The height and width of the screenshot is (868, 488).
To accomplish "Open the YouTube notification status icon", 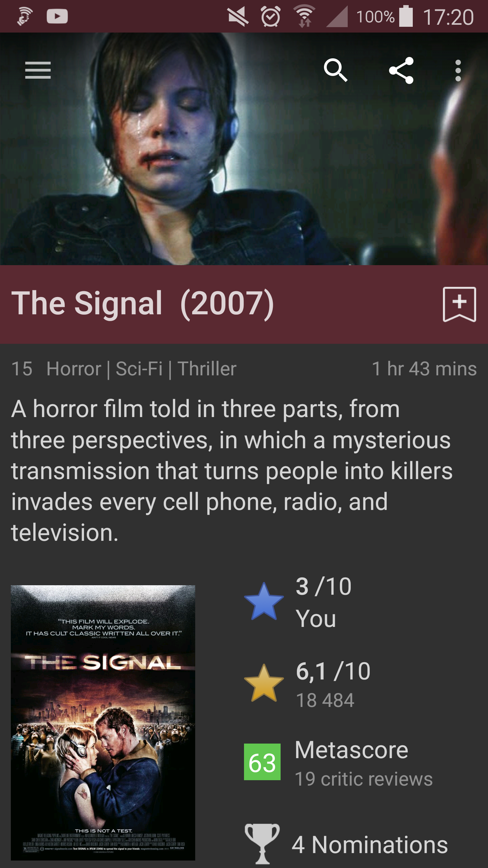I will (57, 16).
